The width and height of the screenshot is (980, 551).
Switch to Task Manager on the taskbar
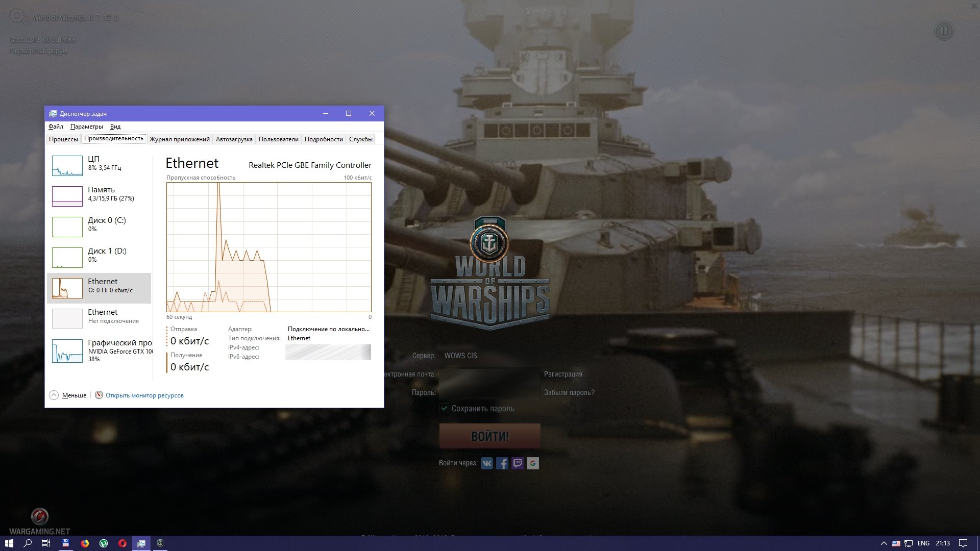click(x=141, y=543)
